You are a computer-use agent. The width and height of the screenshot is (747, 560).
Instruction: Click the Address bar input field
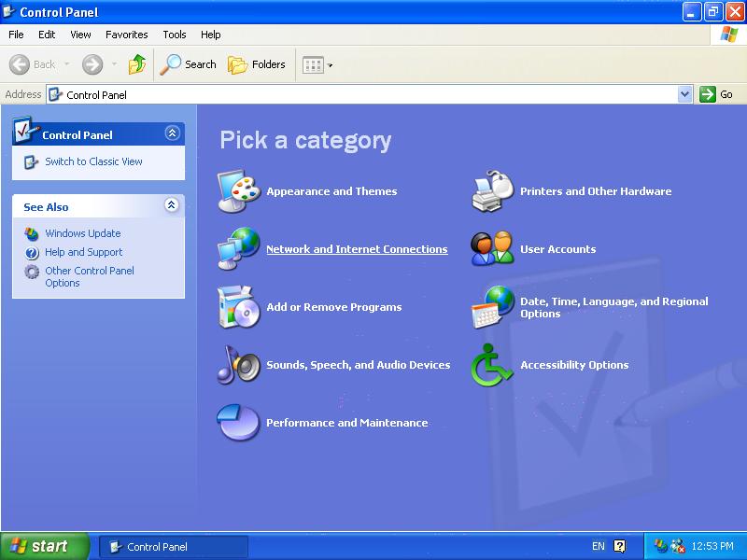(369, 94)
